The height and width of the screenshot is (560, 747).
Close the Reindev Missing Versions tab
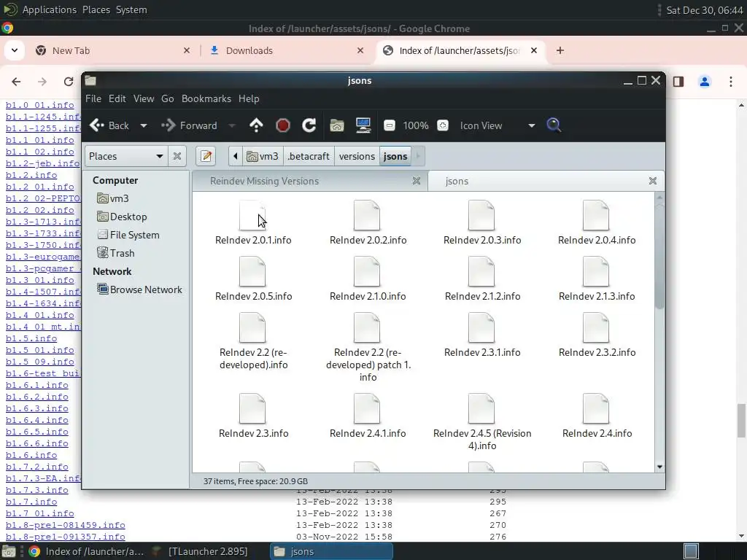pos(417,181)
